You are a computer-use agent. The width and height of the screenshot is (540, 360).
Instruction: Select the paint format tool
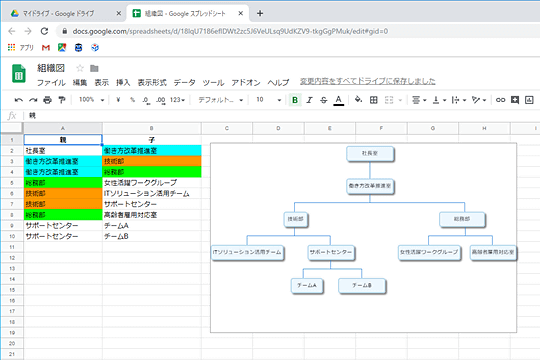point(62,100)
